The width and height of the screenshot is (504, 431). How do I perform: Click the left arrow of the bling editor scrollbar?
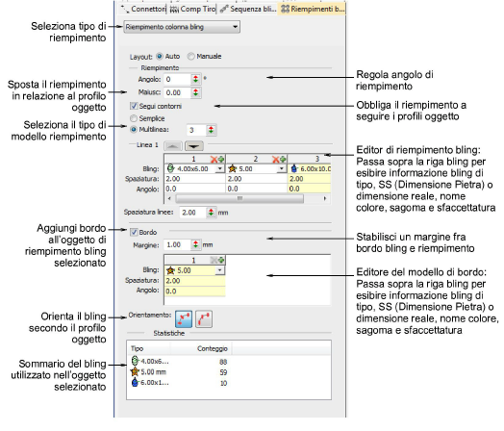click(169, 198)
